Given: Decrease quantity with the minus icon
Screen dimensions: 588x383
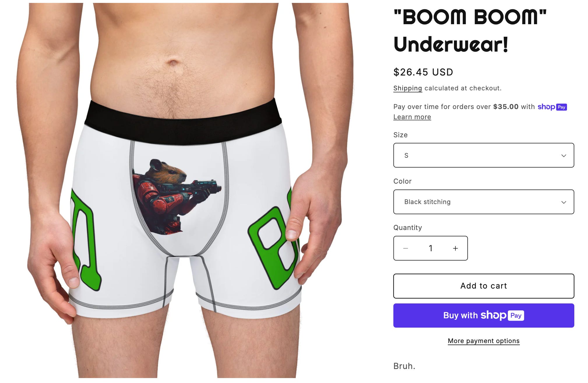Looking at the screenshot, I should pos(406,248).
